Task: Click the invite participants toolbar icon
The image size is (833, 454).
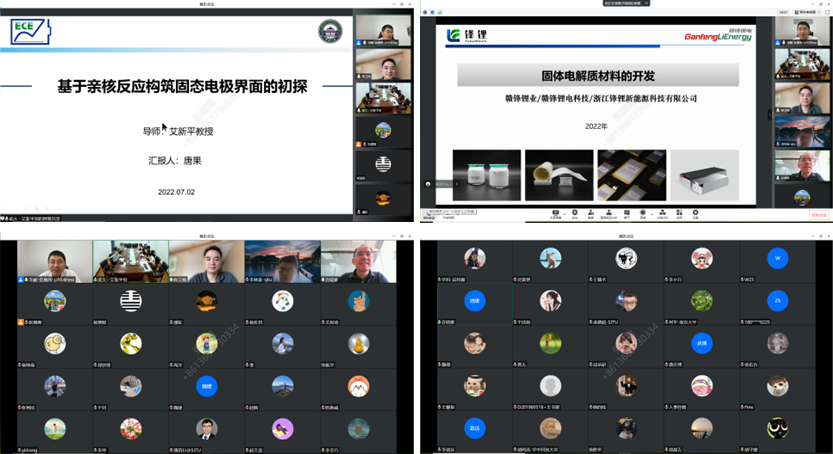Action: pyautogui.click(x=591, y=212)
